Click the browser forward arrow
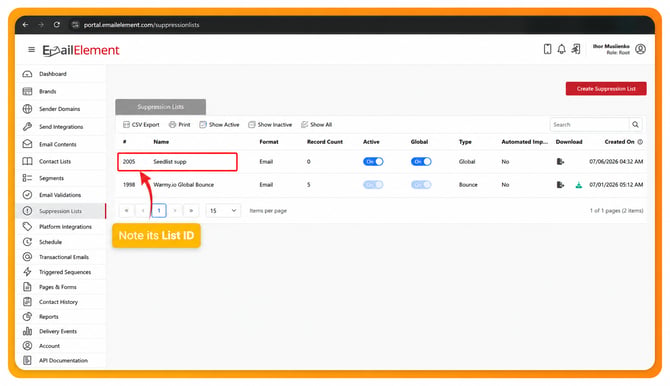The height and width of the screenshot is (386, 670). 41,25
